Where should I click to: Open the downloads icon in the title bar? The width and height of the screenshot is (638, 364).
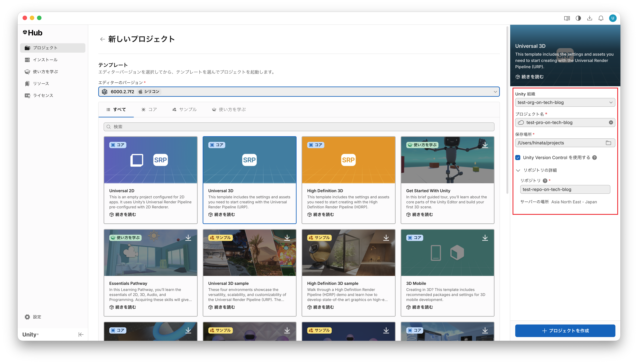click(x=589, y=18)
